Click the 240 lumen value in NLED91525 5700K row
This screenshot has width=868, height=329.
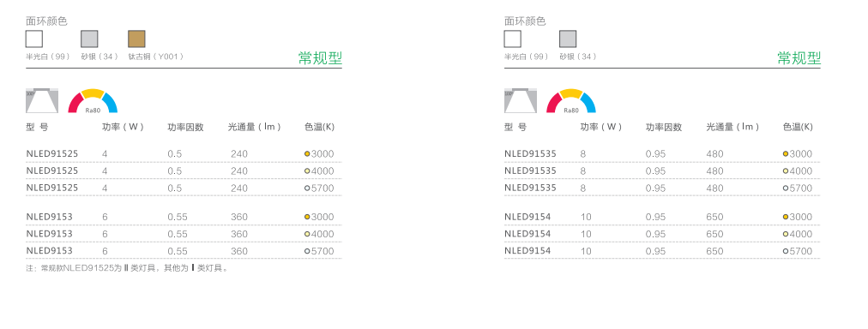click(239, 188)
